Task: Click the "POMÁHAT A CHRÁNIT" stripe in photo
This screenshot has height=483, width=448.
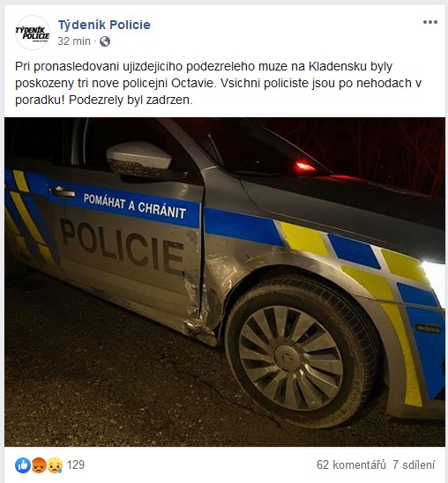Action: 135,206
